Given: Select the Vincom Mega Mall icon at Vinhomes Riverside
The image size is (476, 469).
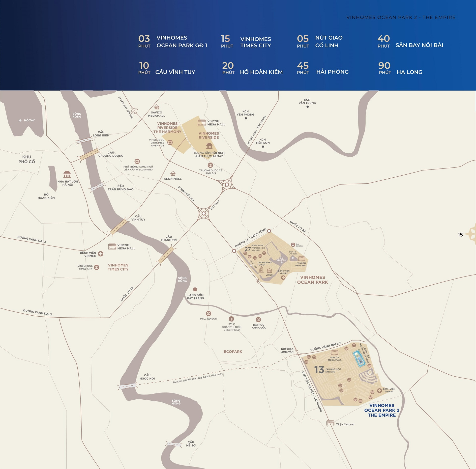Looking at the screenshot, I should (x=202, y=122).
